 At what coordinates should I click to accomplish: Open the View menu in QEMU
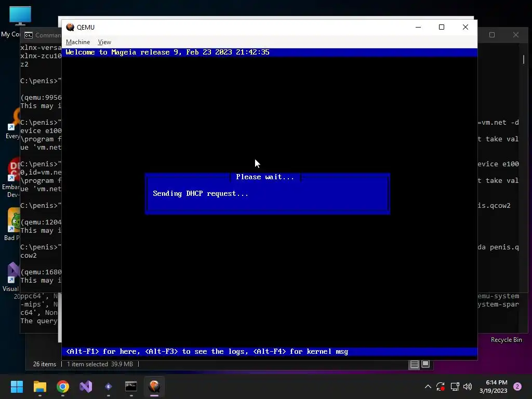click(x=104, y=42)
